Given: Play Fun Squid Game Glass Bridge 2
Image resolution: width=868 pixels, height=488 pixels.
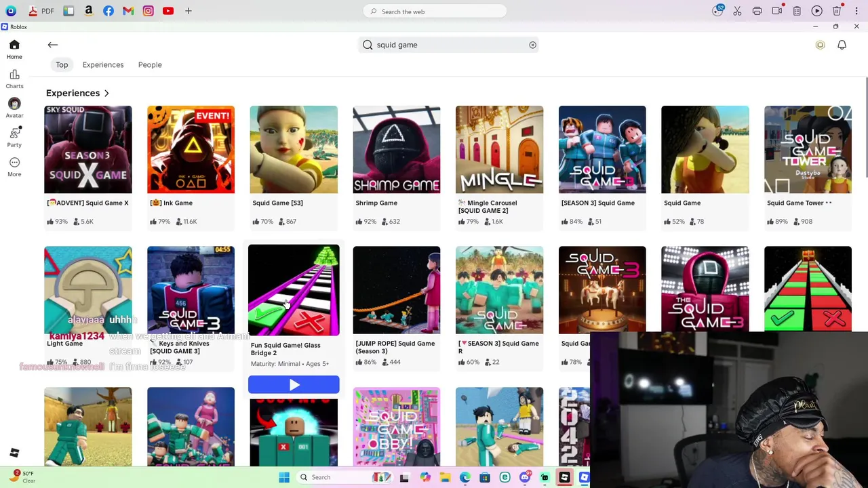Looking at the screenshot, I should (x=294, y=385).
